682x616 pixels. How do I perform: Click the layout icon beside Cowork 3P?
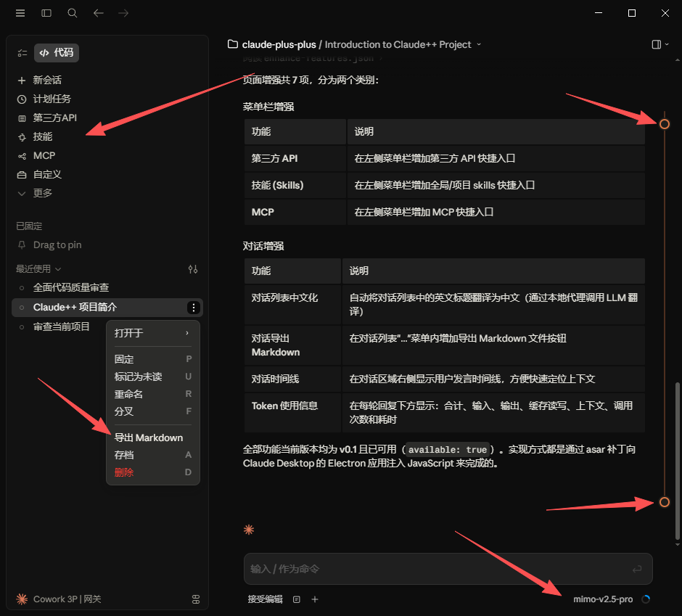click(196, 599)
